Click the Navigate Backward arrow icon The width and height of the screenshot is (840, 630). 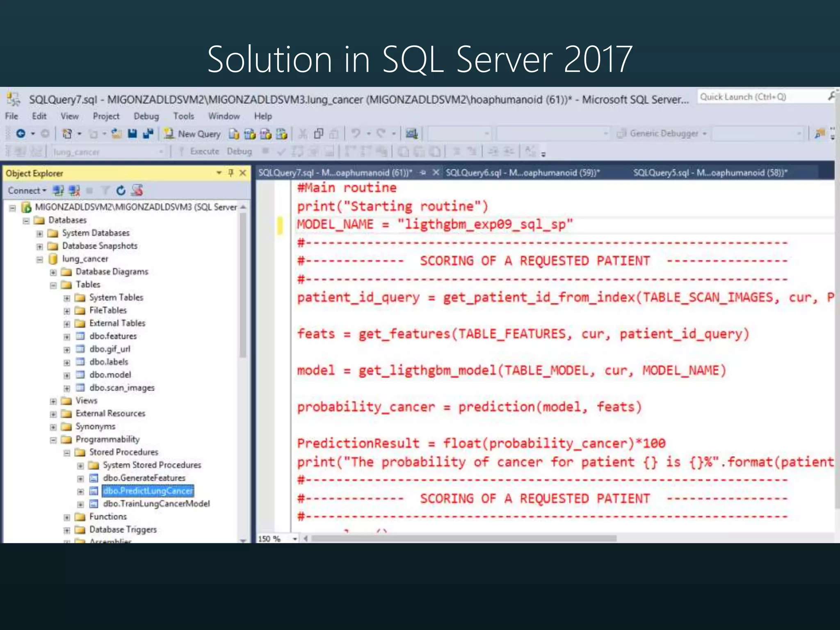(x=21, y=134)
